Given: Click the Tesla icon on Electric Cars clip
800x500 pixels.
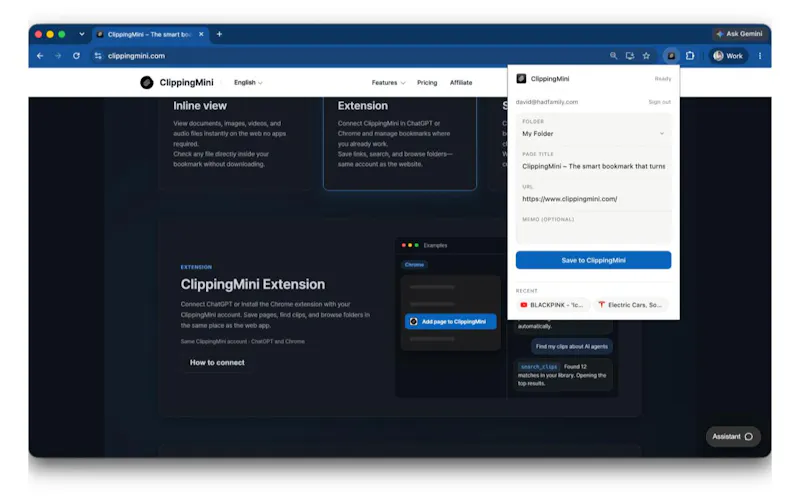Looking at the screenshot, I should [602, 305].
